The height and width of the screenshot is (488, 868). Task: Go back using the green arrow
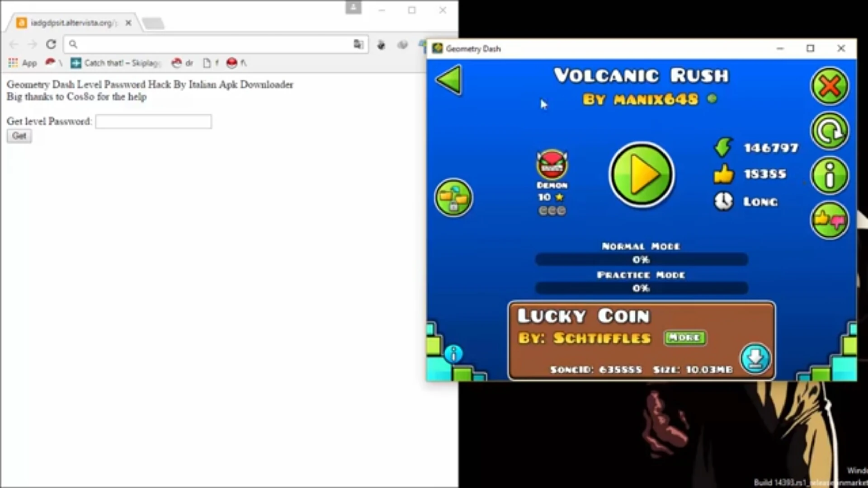click(448, 80)
